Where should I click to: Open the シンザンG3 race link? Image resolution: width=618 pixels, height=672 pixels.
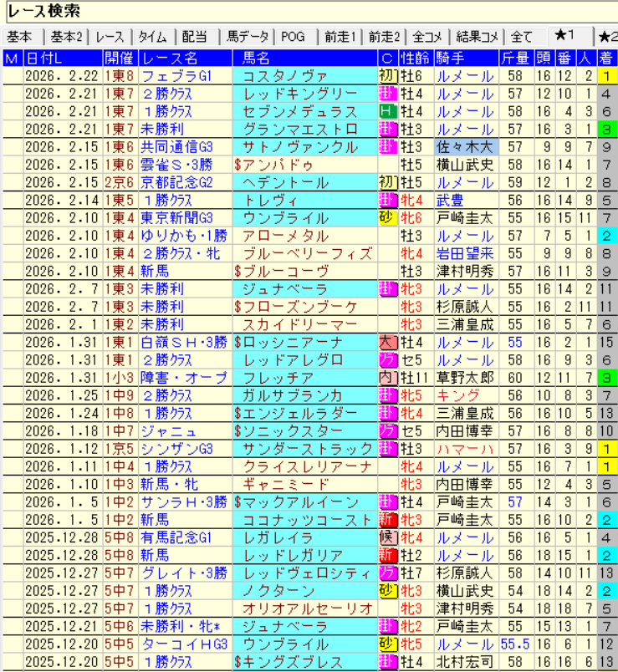(x=176, y=449)
